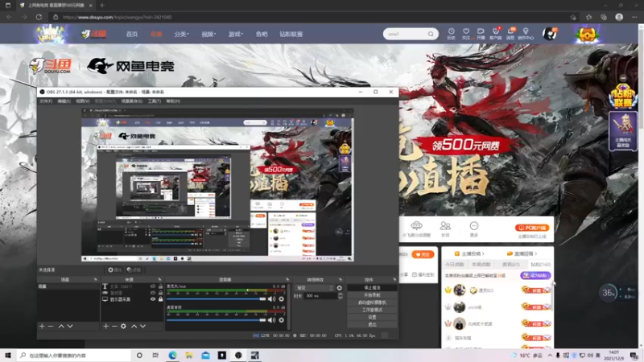Open source Filters button above scenes panel
The width and height of the screenshot is (644, 362).
click(134, 269)
